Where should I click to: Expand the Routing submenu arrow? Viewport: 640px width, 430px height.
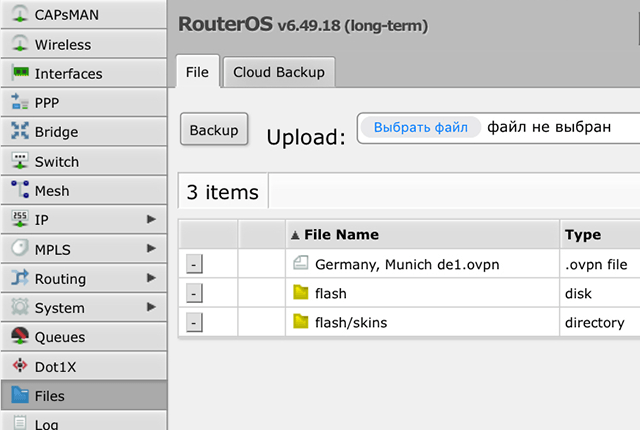[x=151, y=278]
